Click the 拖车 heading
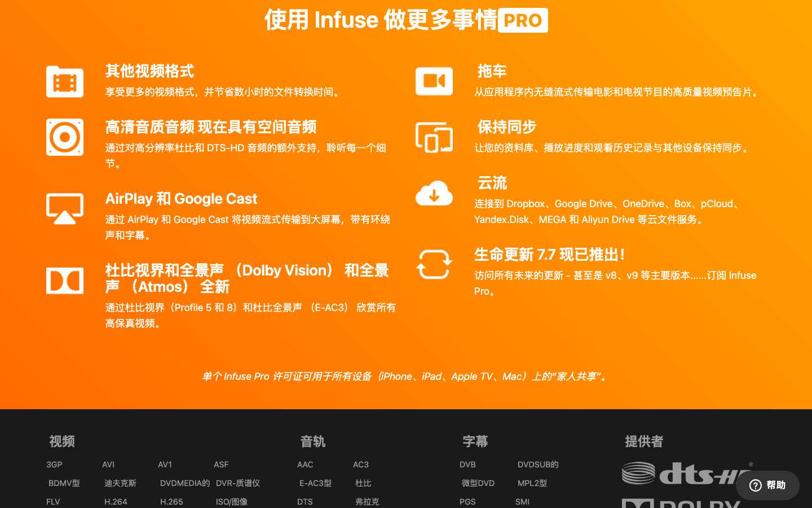 click(492, 71)
